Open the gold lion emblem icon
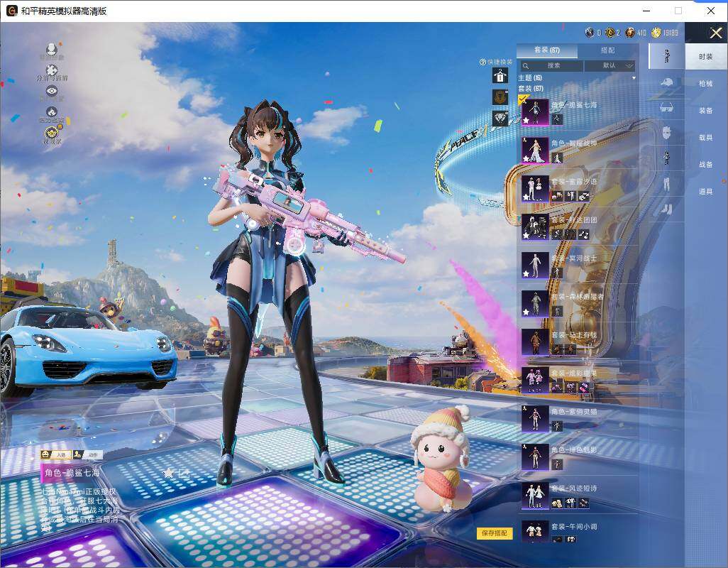Viewport: 728px width, 568px height. [x=500, y=97]
